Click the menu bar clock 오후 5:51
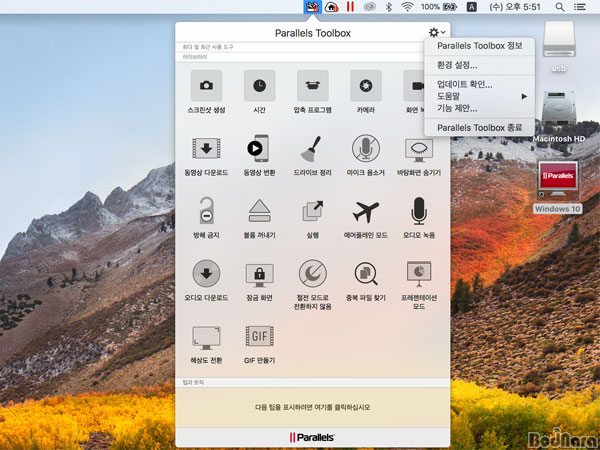 [515, 7]
